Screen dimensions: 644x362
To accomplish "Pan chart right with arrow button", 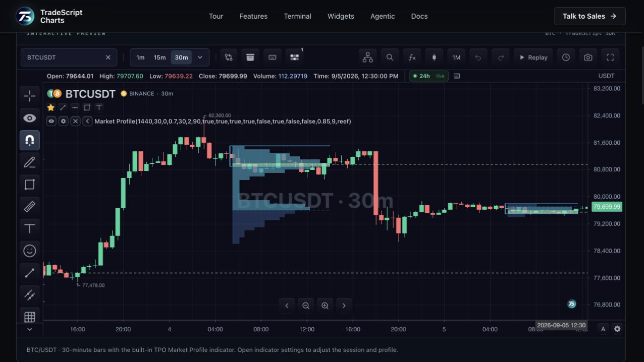I will click(344, 306).
